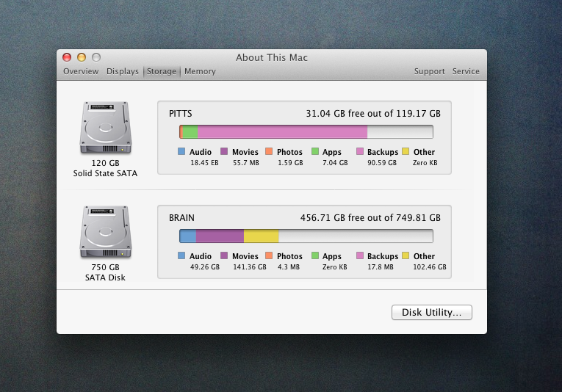Select the Storage tab
This screenshot has height=392, width=562.
[162, 71]
